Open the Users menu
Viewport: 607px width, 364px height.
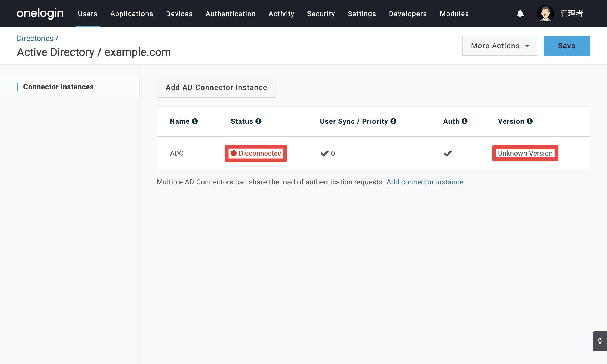[x=88, y=14]
